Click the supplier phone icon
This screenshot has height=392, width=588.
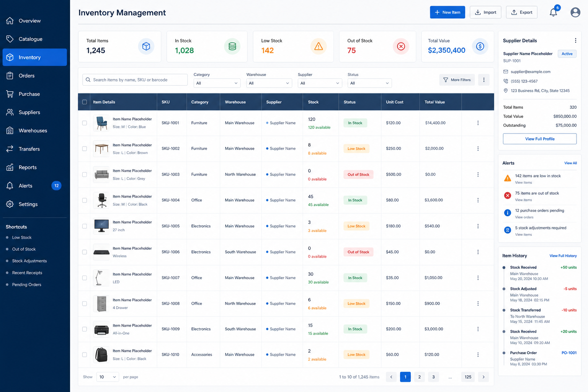[506, 81]
